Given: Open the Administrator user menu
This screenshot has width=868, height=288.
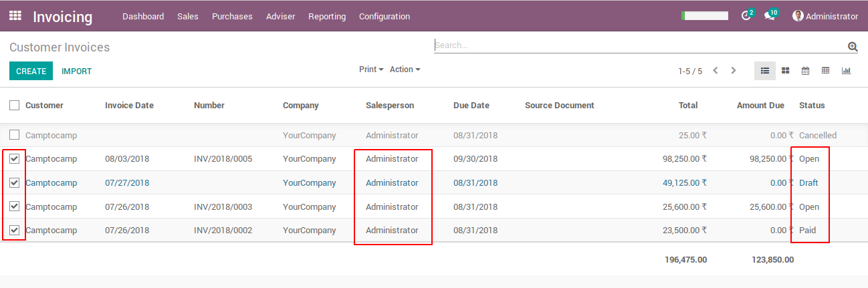Looking at the screenshot, I should pos(825,16).
